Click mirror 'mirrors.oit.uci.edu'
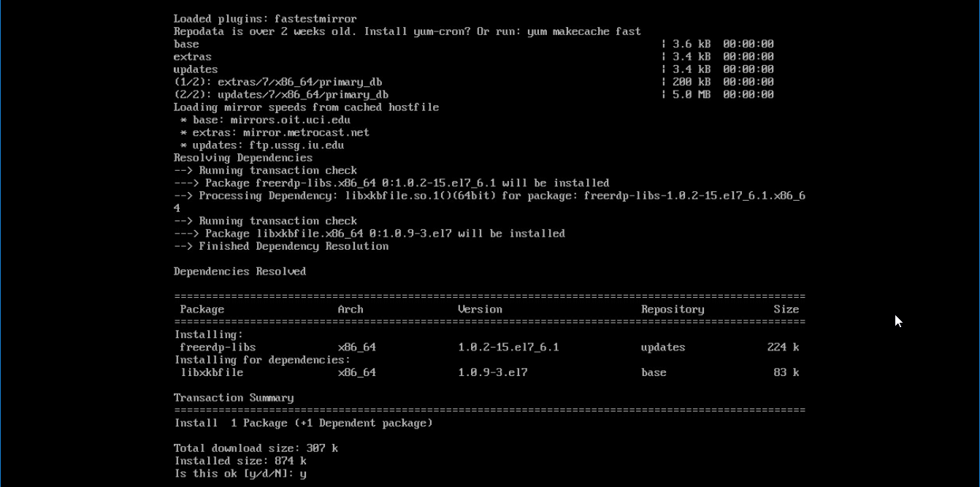Screen dimensions: 980x487 click(x=290, y=120)
